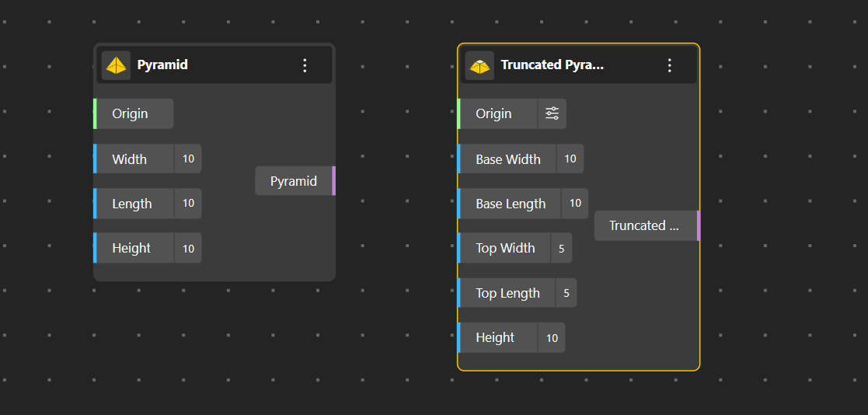Click the Pyramid Width value field

pyautogui.click(x=188, y=159)
